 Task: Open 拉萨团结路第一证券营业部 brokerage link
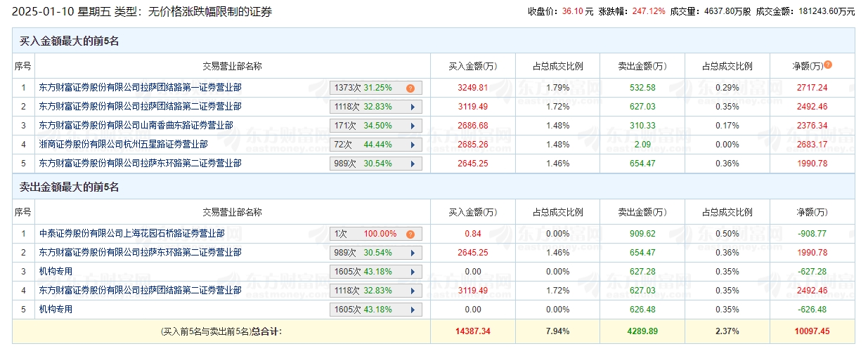click(x=140, y=88)
